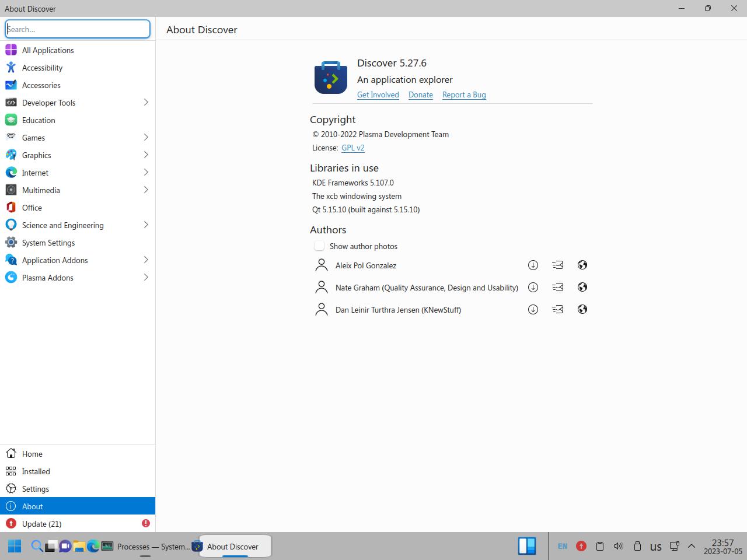Click The xcb windowing system text
The height and width of the screenshot is (560, 747).
357,196
